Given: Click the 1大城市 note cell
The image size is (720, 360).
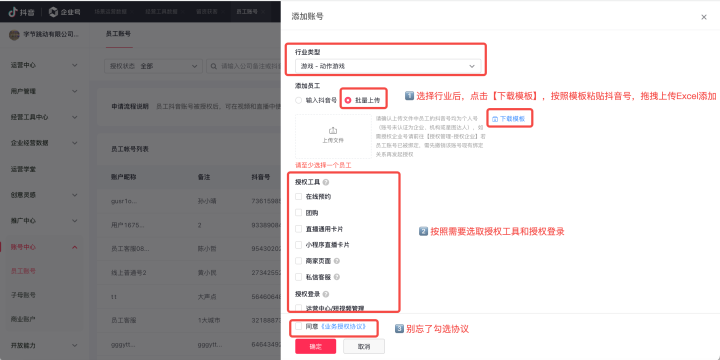Looking at the screenshot, I should 209,320.
